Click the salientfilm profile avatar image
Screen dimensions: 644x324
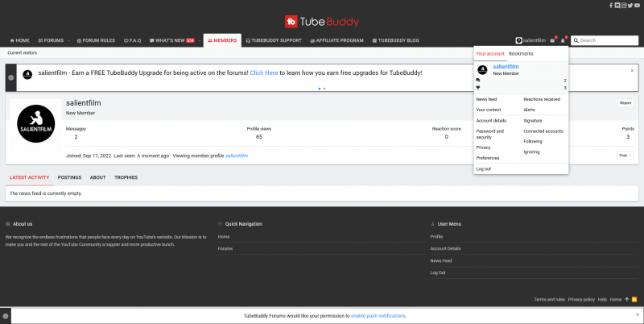pyautogui.click(x=35, y=127)
